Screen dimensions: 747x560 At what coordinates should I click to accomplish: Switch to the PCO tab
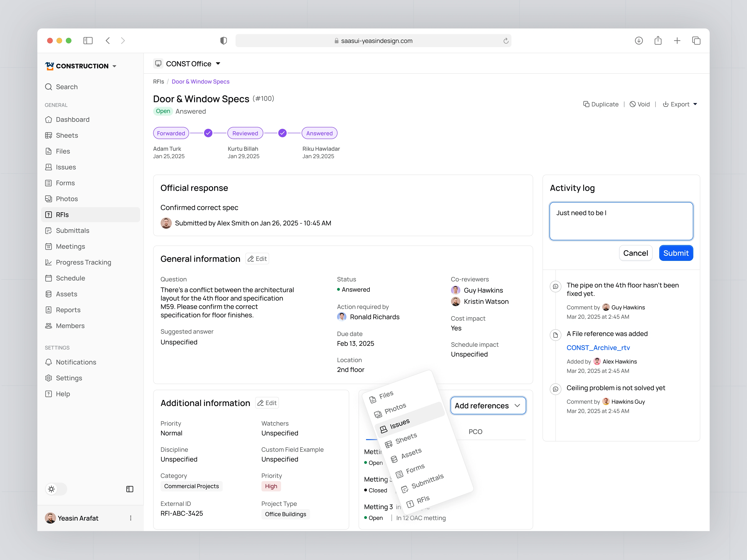(475, 432)
